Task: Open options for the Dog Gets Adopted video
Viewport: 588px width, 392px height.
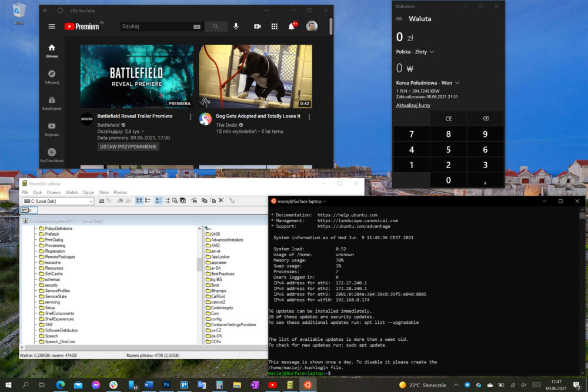Action: coord(309,117)
